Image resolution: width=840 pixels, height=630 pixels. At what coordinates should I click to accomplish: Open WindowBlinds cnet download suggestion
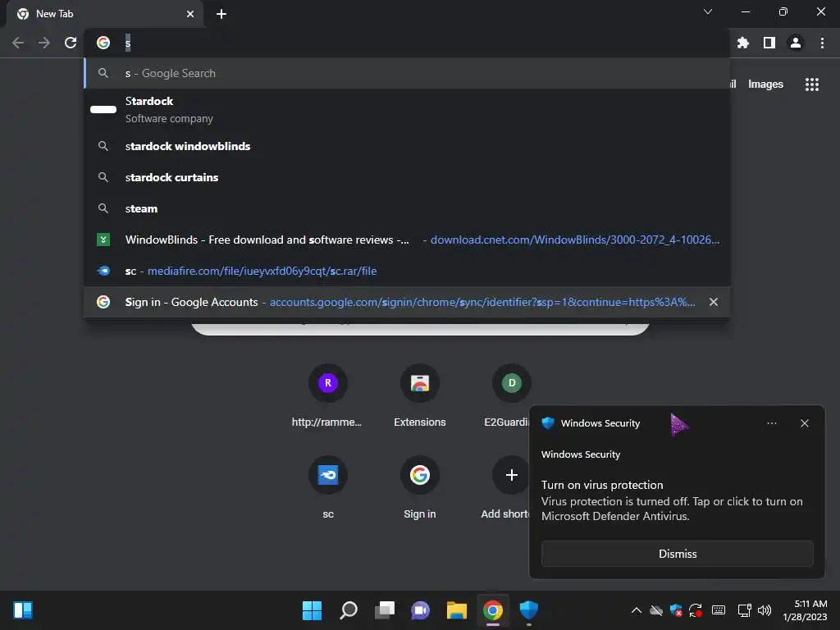point(407,240)
